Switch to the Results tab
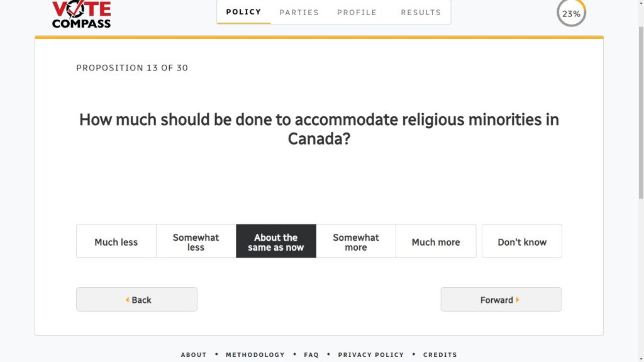Viewport: 644px width, 362px height. (x=421, y=12)
